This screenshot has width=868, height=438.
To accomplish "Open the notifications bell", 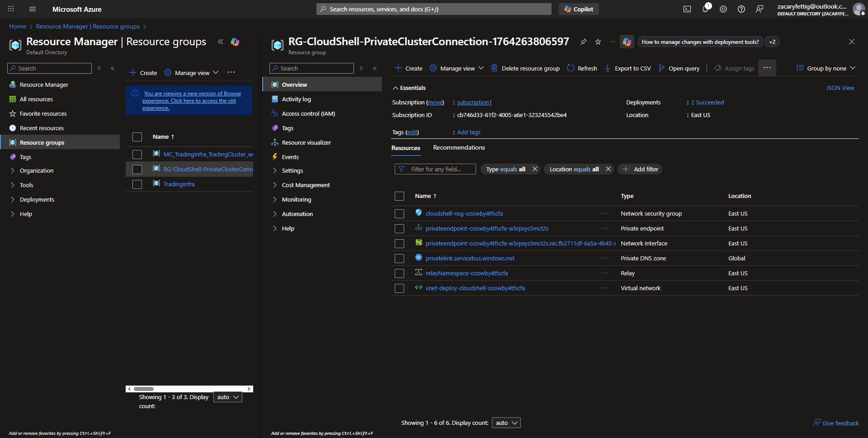I will coord(705,9).
